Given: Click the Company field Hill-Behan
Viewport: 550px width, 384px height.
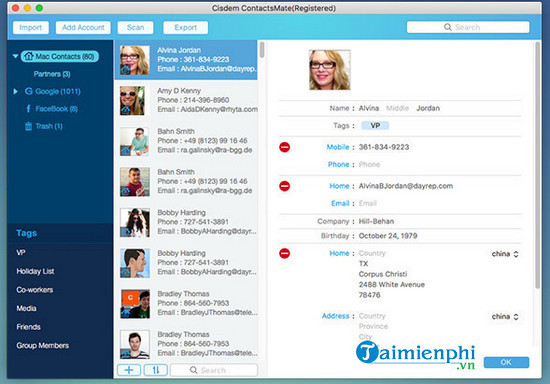Looking at the screenshot, I should pyautogui.click(x=376, y=221).
